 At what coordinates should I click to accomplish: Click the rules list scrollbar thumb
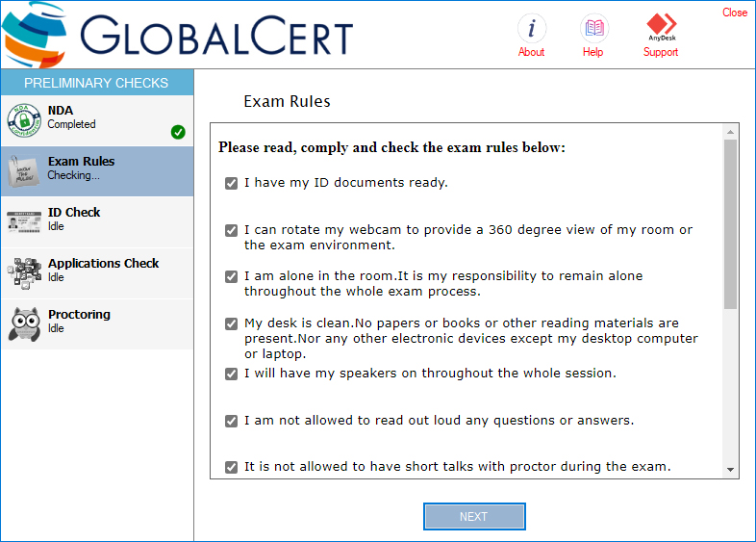point(730,223)
